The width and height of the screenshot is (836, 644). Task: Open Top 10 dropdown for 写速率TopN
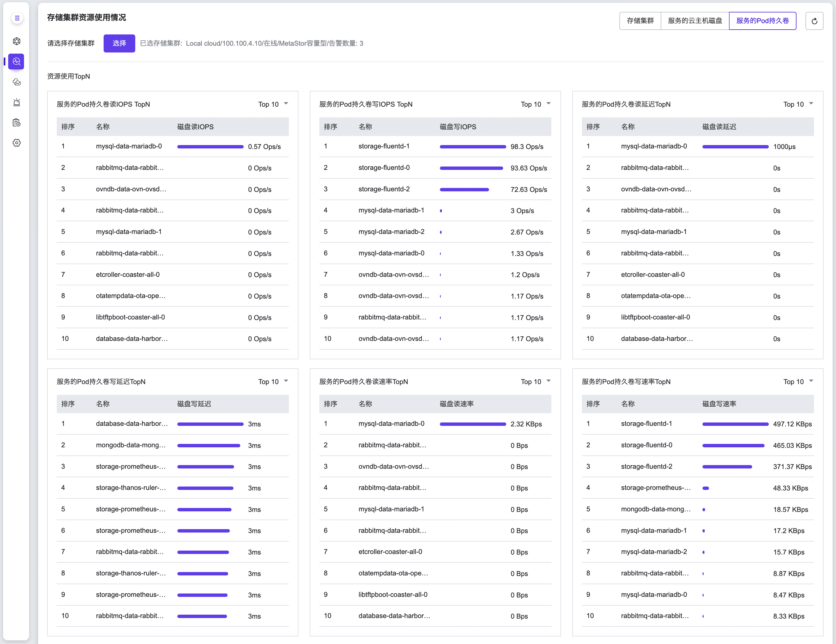click(798, 382)
